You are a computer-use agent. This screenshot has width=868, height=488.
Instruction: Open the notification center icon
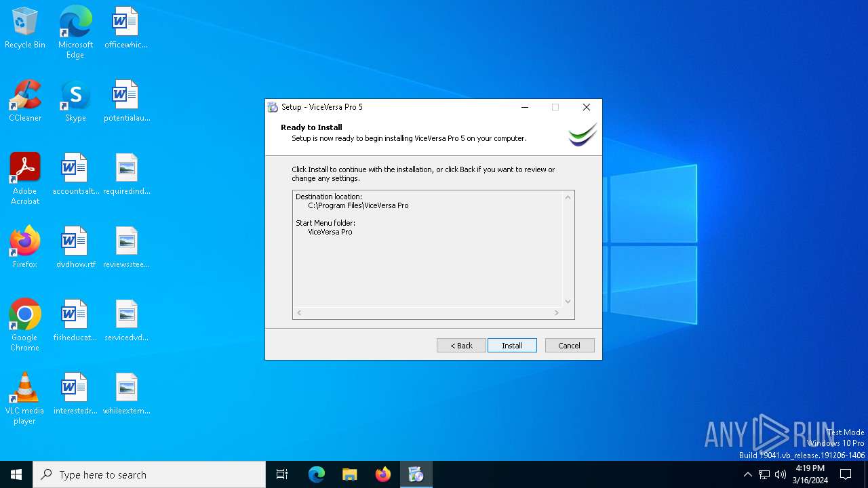pyautogui.click(x=846, y=474)
